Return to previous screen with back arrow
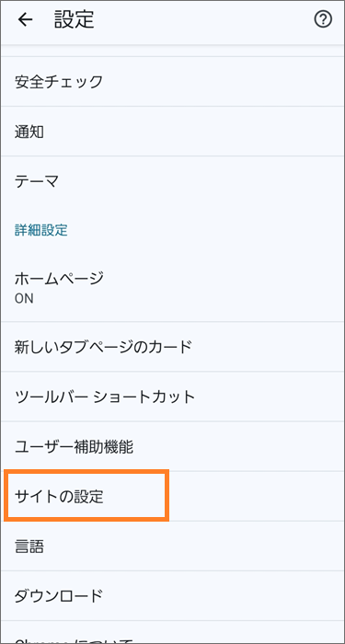Image resolution: width=345 pixels, height=644 pixels. click(x=25, y=19)
